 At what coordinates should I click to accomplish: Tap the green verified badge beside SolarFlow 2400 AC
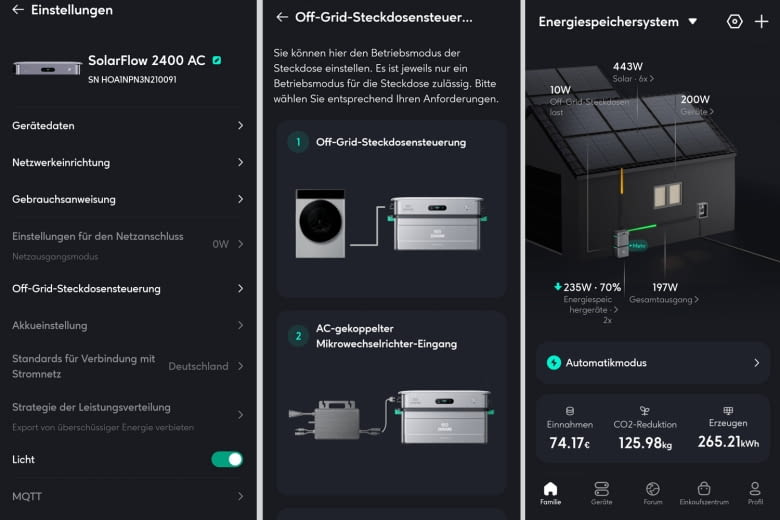coord(217,61)
